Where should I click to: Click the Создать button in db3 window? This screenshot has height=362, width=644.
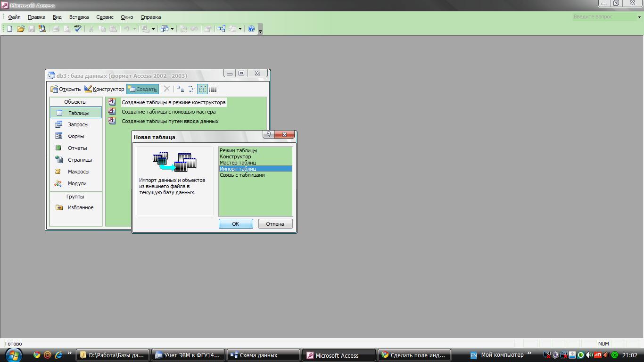142,89
